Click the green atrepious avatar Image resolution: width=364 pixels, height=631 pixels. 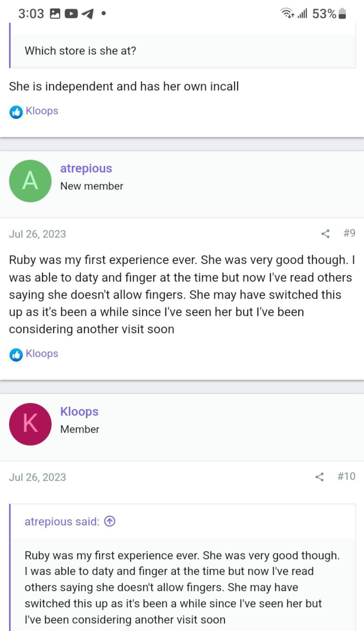click(30, 181)
